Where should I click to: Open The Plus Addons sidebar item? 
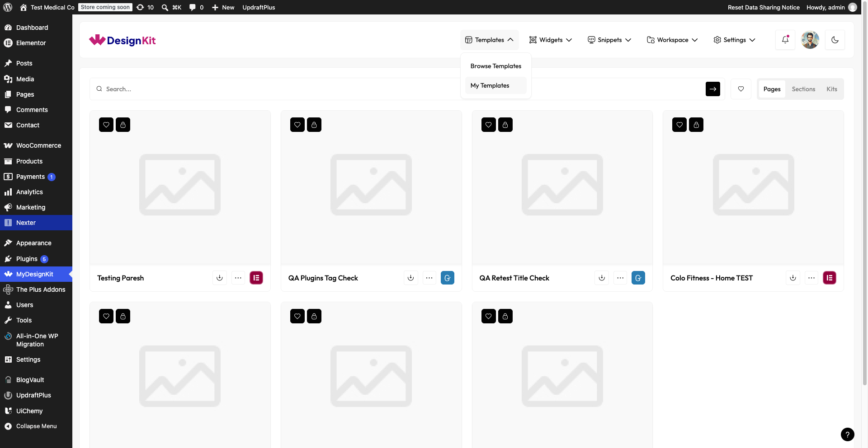(x=36, y=289)
